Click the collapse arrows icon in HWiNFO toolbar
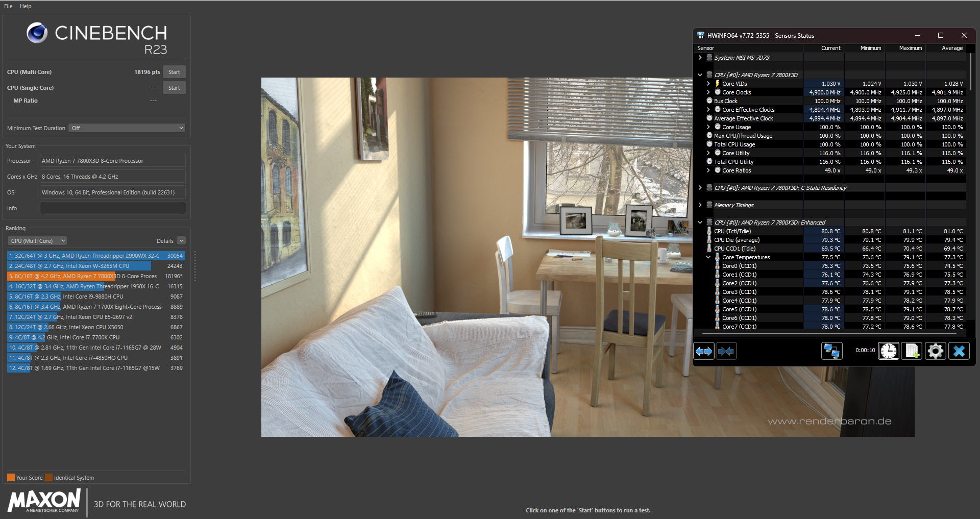Image resolution: width=980 pixels, height=519 pixels. click(x=726, y=351)
